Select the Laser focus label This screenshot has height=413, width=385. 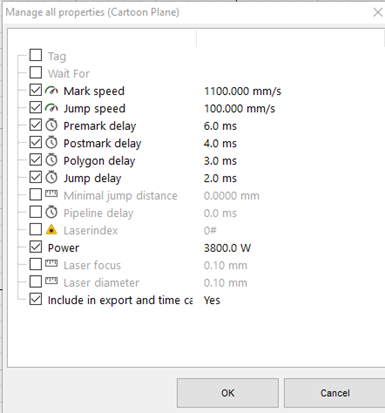pos(92,265)
